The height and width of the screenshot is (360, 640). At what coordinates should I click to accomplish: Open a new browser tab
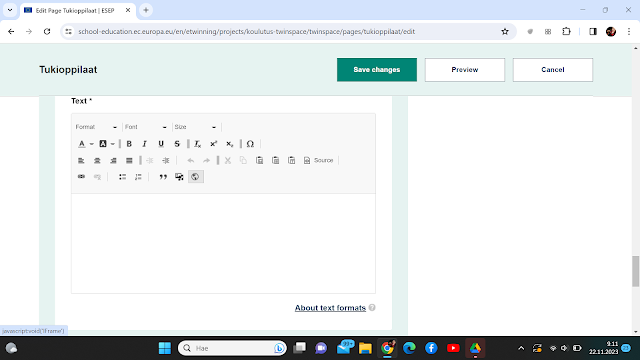pos(146,10)
